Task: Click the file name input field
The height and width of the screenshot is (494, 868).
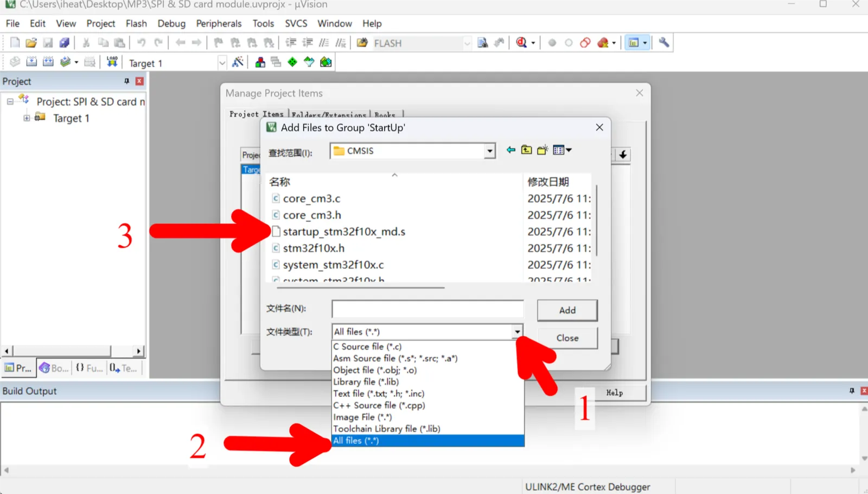Action: pyautogui.click(x=427, y=309)
